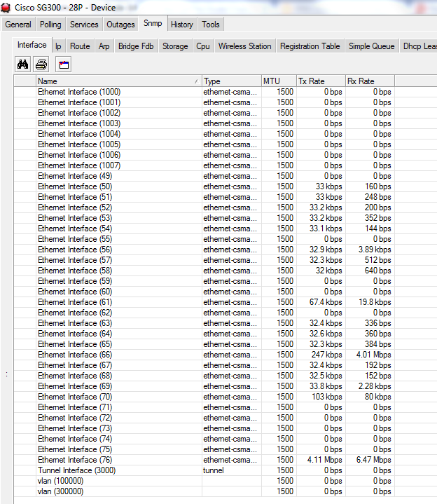
Task: Click the 4.01 Mbps Rx Rate value
Action: (x=374, y=355)
